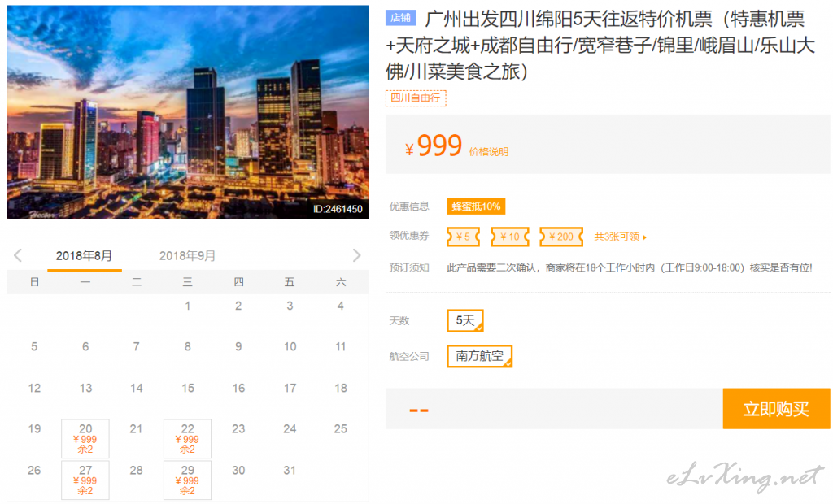The width and height of the screenshot is (833, 504).
Task: Claim the ¥5 coupon
Action: (x=463, y=237)
